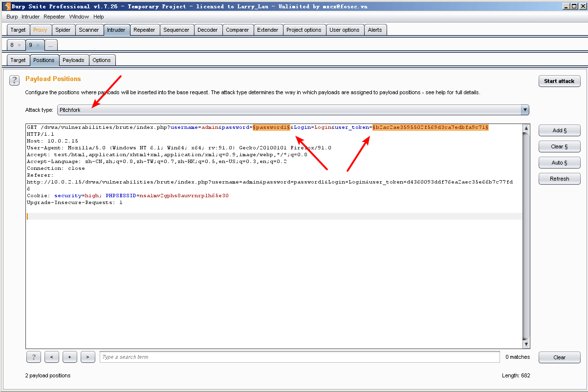Open the Attack type dropdown arrow
Image resolution: width=588 pixels, height=392 pixels.
(x=525, y=110)
